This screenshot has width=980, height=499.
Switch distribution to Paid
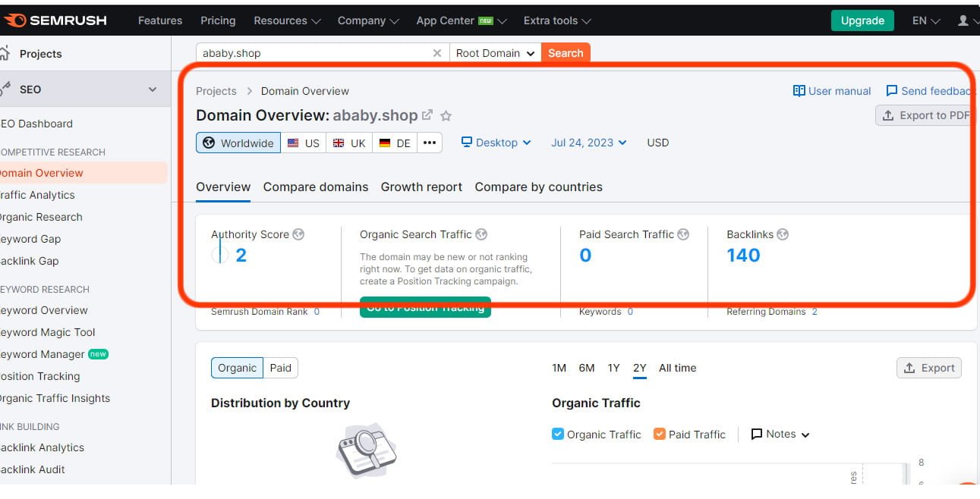pyautogui.click(x=281, y=368)
